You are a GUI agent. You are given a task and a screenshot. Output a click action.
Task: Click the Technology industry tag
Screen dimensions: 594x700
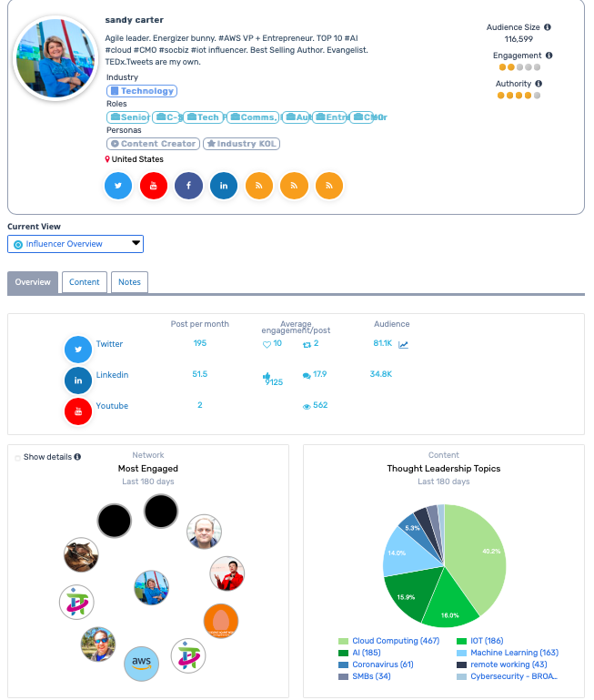point(141,91)
